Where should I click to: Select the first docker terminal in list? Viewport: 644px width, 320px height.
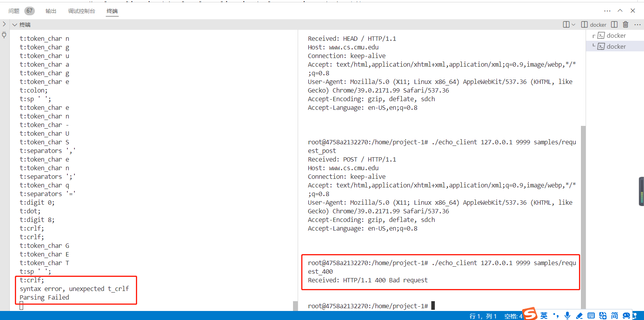[616, 36]
